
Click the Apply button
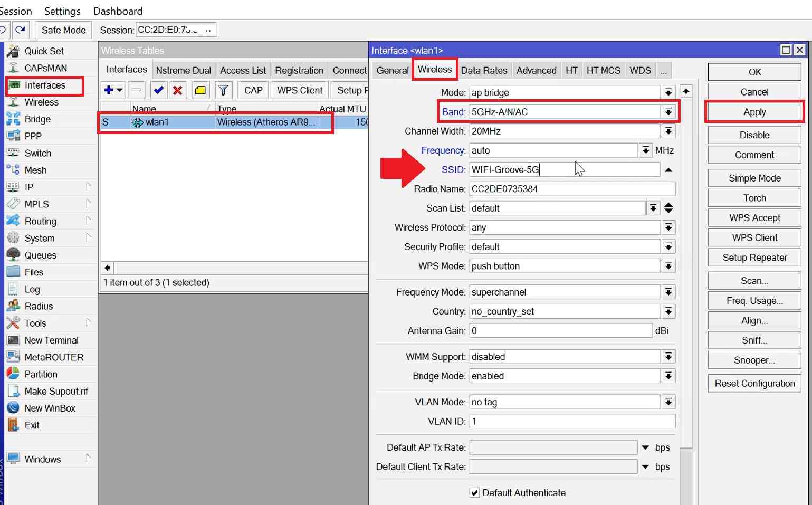(754, 112)
